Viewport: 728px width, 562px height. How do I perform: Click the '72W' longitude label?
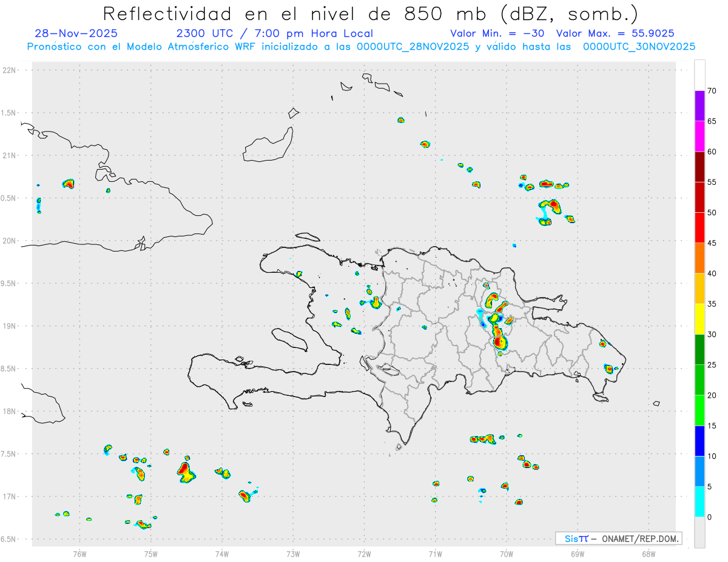(364, 554)
